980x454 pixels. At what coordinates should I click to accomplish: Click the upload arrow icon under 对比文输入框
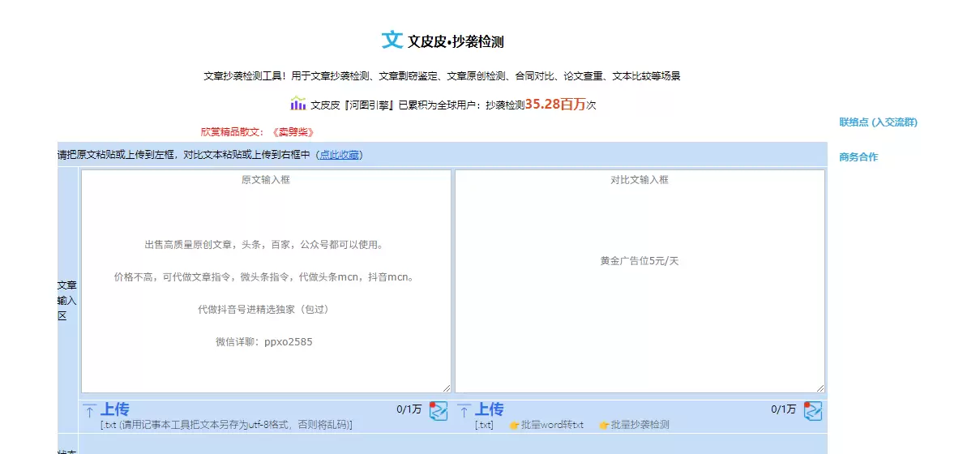click(x=464, y=411)
